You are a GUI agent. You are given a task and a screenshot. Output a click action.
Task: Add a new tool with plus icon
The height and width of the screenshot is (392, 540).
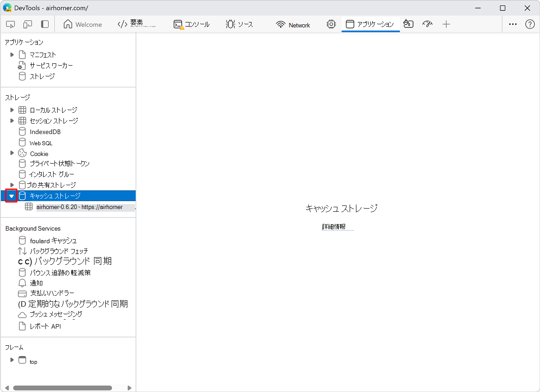[x=446, y=24]
